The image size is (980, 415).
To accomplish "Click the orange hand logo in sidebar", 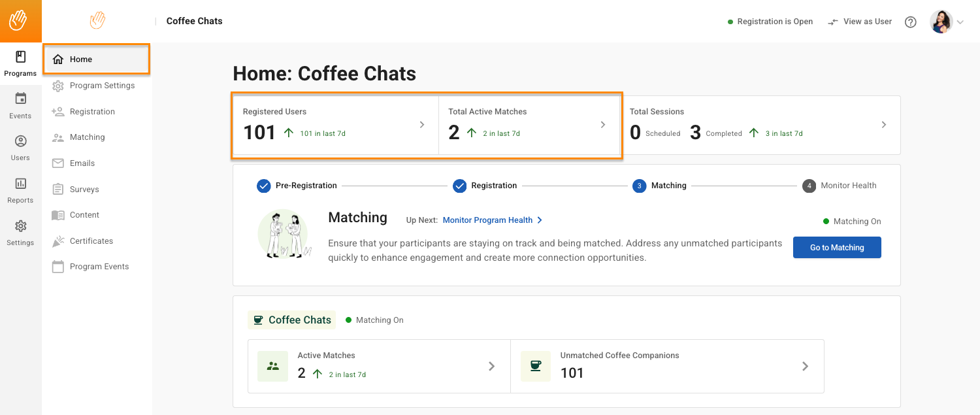I will pos(97,21).
